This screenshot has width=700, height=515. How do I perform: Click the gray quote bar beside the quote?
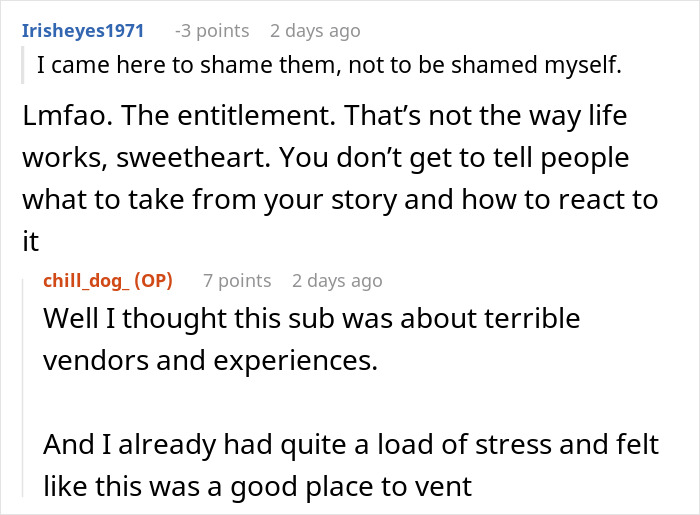[x=26, y=66]
